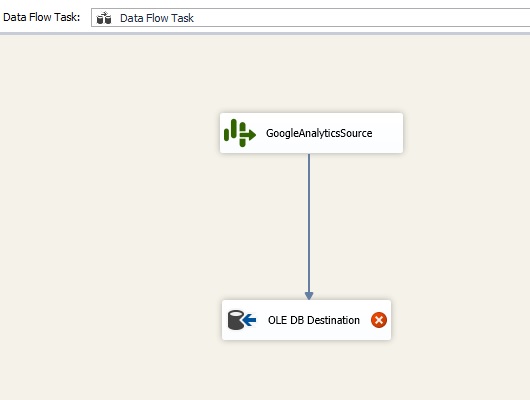Click the red error icon on OLE DB Destination
530x400 pixels.
click(x=379, y=320)
